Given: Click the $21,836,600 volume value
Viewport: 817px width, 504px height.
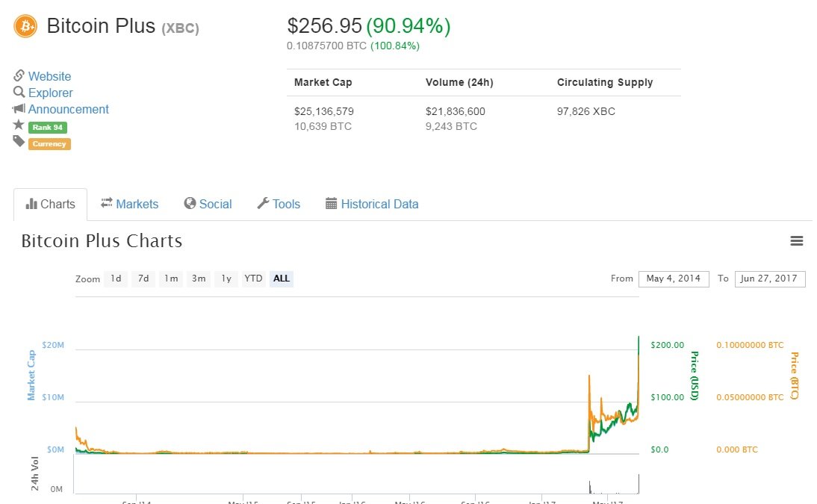Looking at the screenshot, I should pyautogui.click(x=456, y=111).
